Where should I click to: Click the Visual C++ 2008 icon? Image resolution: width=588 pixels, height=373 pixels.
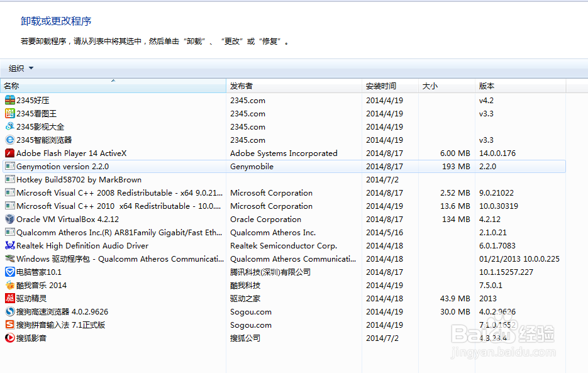(x=10, y=193)
